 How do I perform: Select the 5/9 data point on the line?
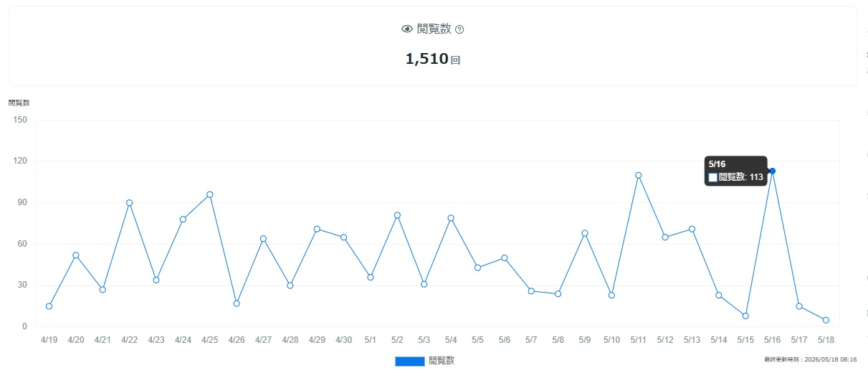pos(585,233)
